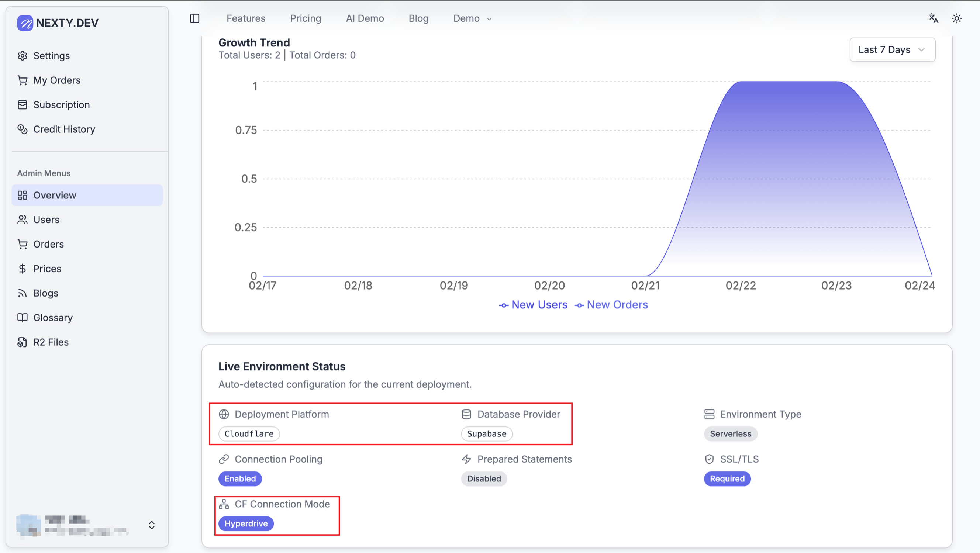Click the Credit History coins icon
This screenshot has height=553, width=980.
[x=23, y=129]
